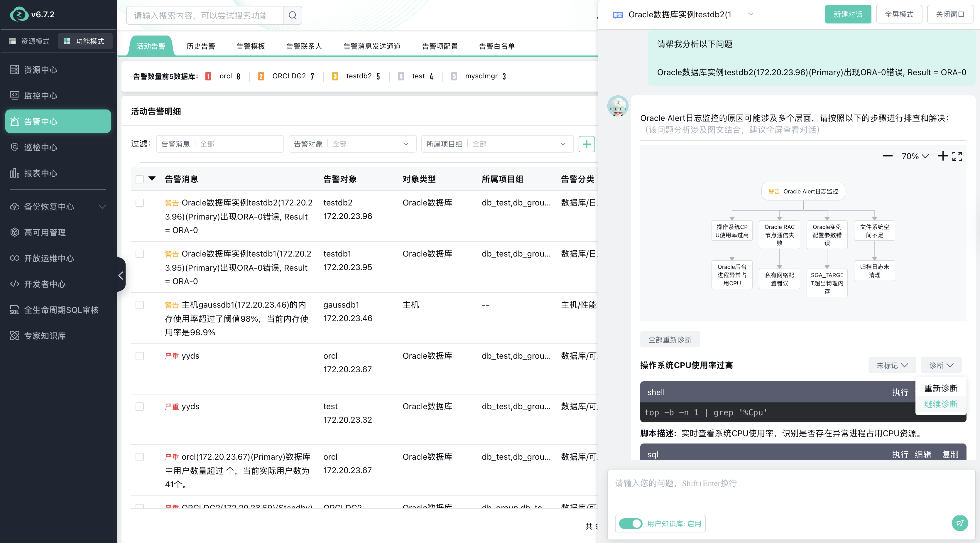Viewport: 980px width, 543px height.
Task: Check the select-all checkbox in table header
Action: 140,178
